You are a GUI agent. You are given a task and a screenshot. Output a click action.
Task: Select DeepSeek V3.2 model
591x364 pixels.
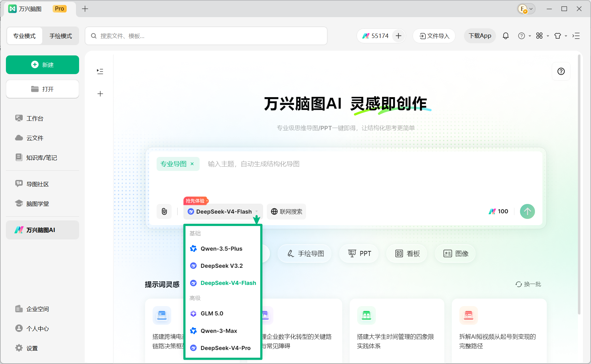point(223,266)
